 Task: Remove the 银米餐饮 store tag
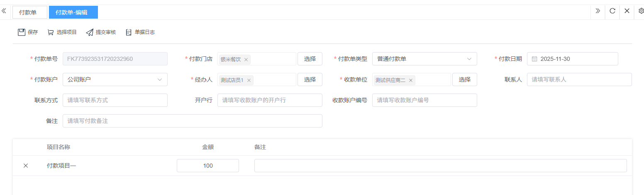point(246,60)
